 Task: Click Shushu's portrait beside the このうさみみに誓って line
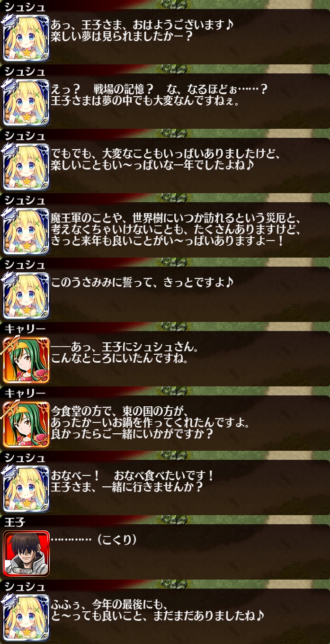click(x=26, y=296)
